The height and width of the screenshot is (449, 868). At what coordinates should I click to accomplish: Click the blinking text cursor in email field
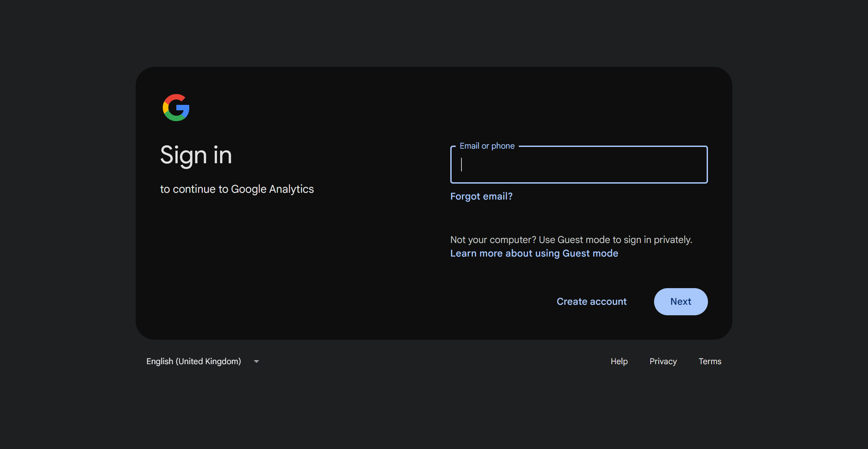(461, 165)
